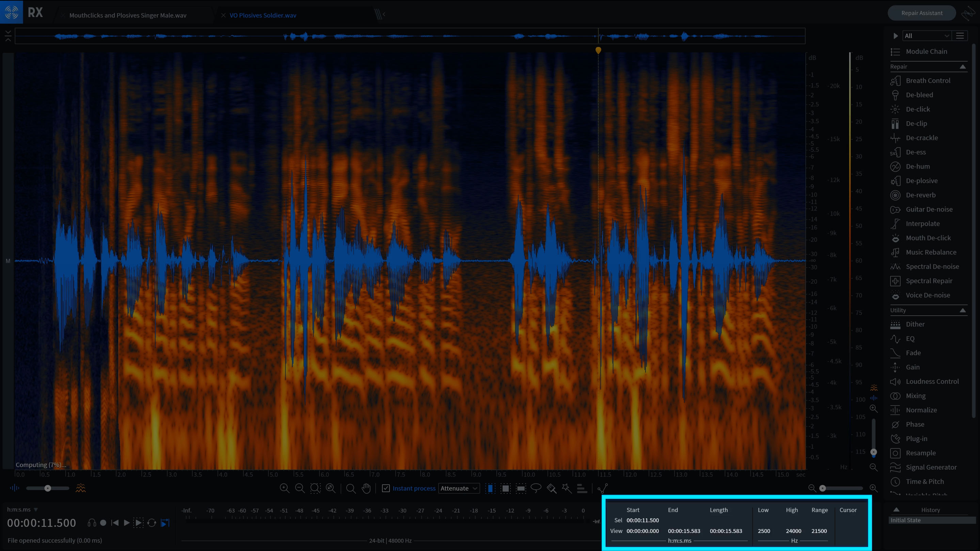The height and width of the screenshot is (551, 980).
Task: Open the De-reverb module
Action: click(913, 195)
